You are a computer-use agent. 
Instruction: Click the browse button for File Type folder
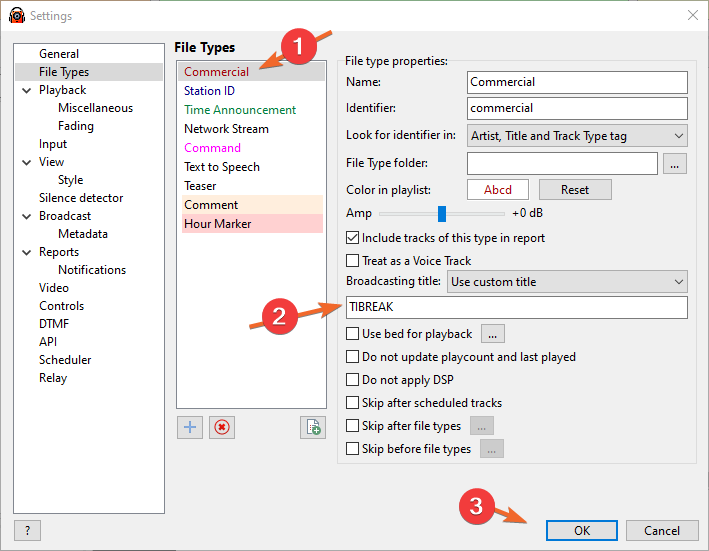675,164
